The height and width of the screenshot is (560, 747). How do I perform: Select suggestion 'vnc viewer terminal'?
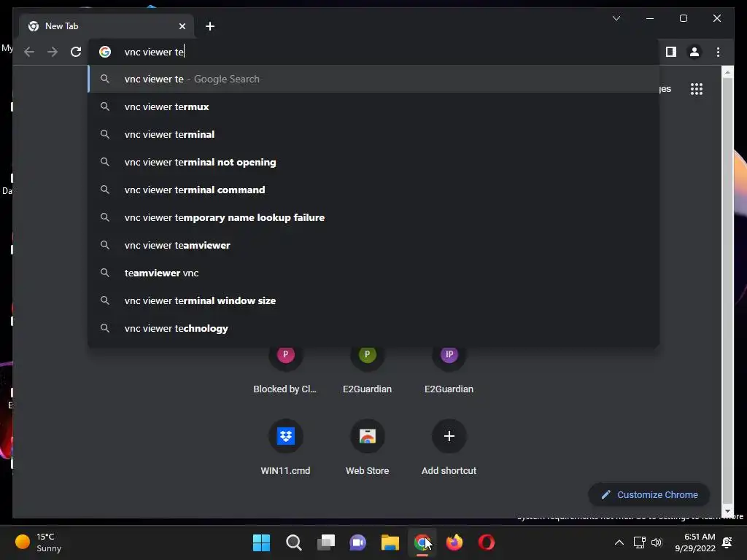point(374,134)
